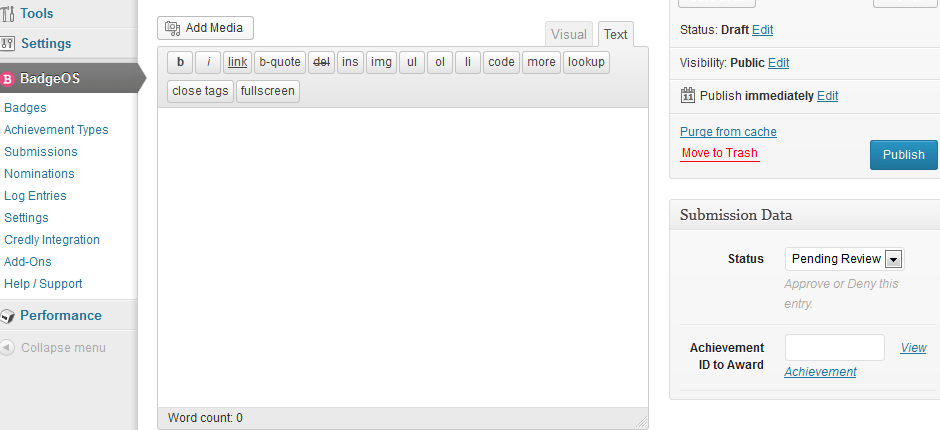The height and width of the screenshot is (430, 940).
Task: Click the Performance cube icon
Action: coord(7,315)
